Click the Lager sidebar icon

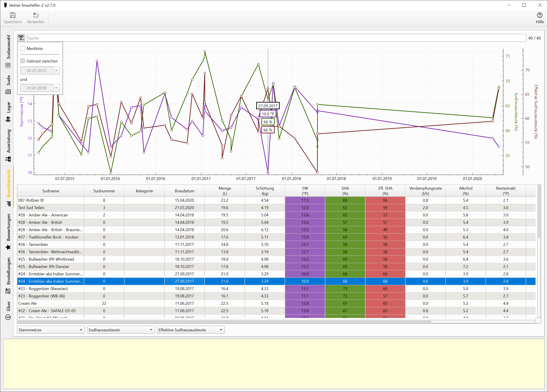click(8, 119)
